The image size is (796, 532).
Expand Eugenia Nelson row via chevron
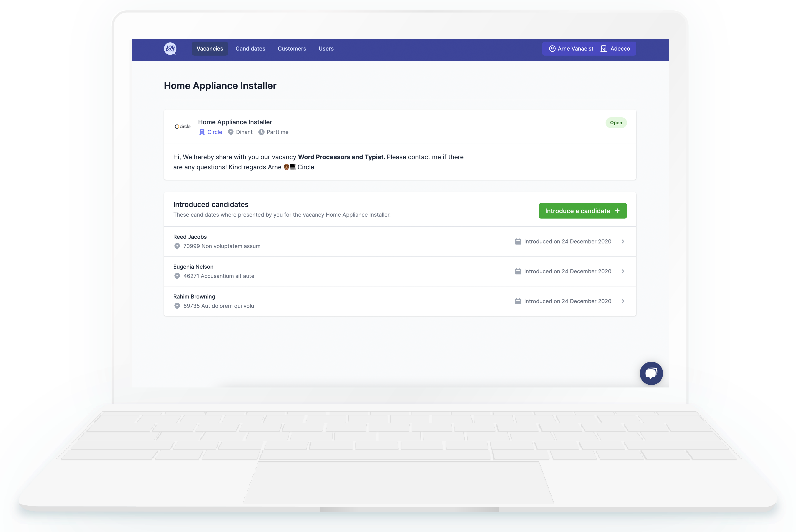623,272
